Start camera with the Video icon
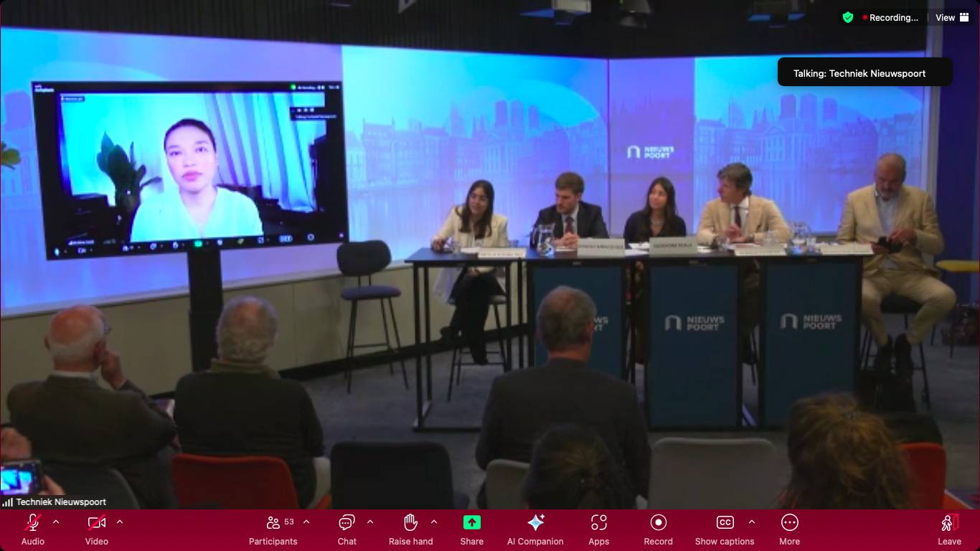Screen dimensions: 980x551 click(x=96, y=522)
